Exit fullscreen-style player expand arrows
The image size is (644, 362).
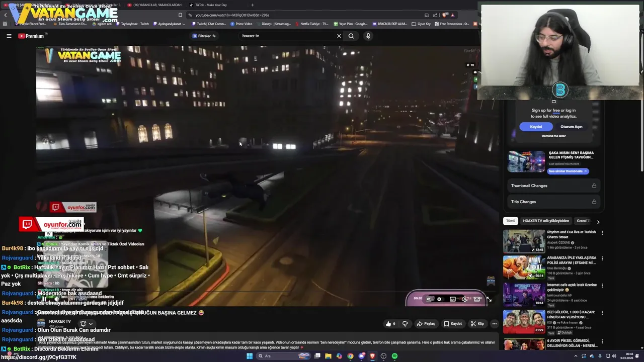[489, 300]
